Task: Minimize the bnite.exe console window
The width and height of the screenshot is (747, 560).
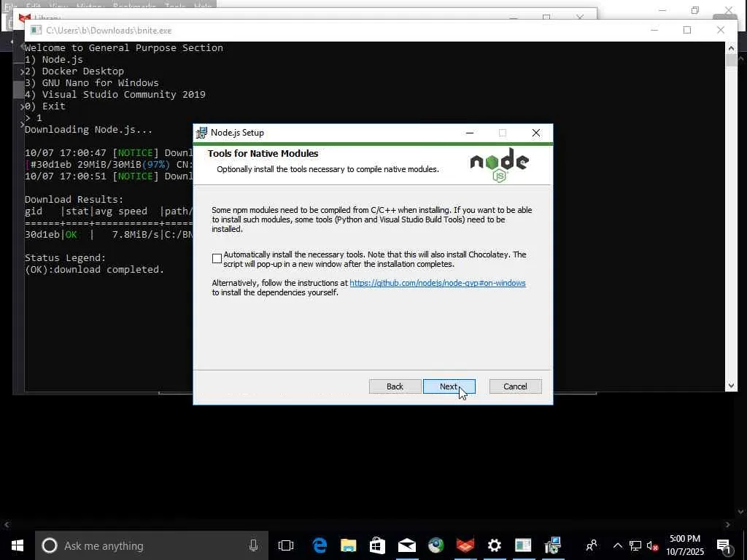Action: click(654, 30)
